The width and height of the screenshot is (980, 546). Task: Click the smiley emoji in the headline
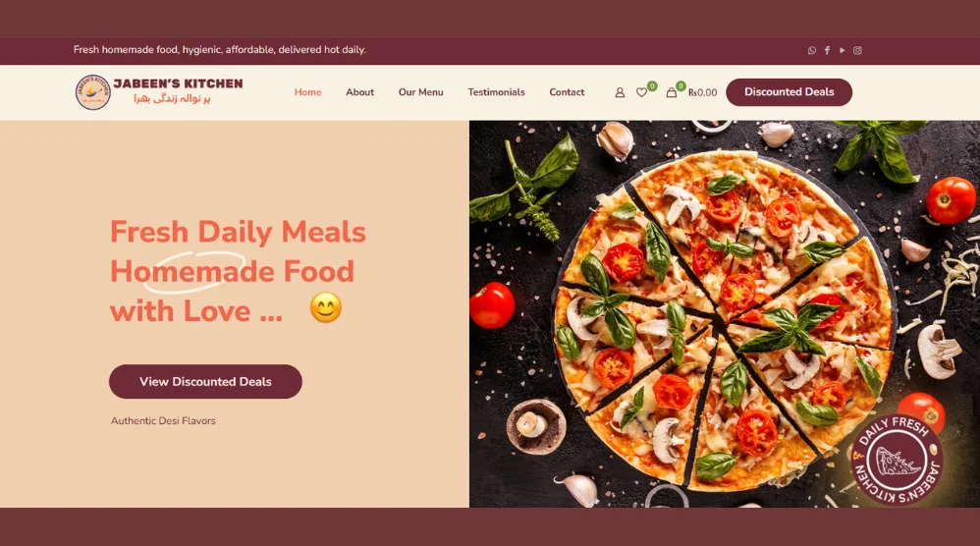(326, 308)
